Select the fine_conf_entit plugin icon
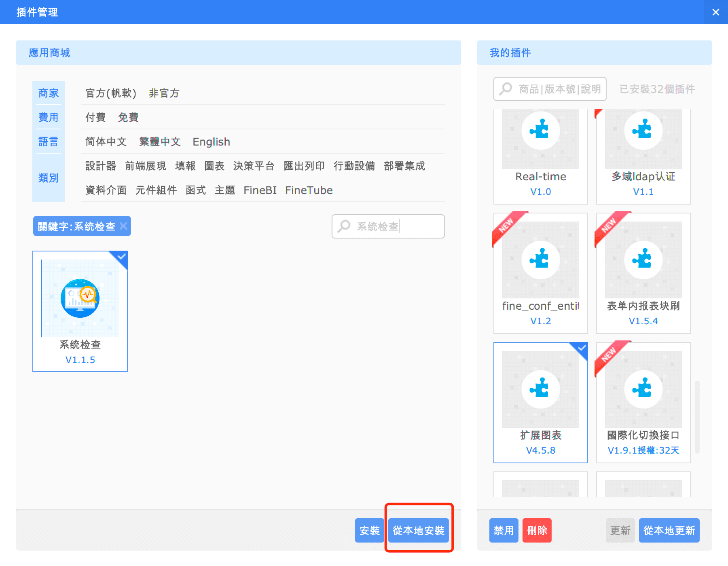Image resolution: width=728 pixels, height=566 pixels. pos(541,260)
